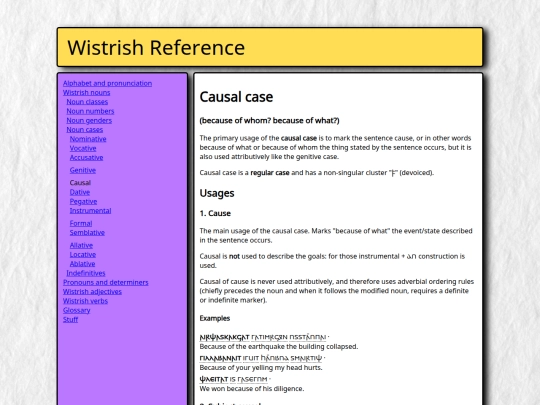Select the Genitive case link

click(83, 170)
